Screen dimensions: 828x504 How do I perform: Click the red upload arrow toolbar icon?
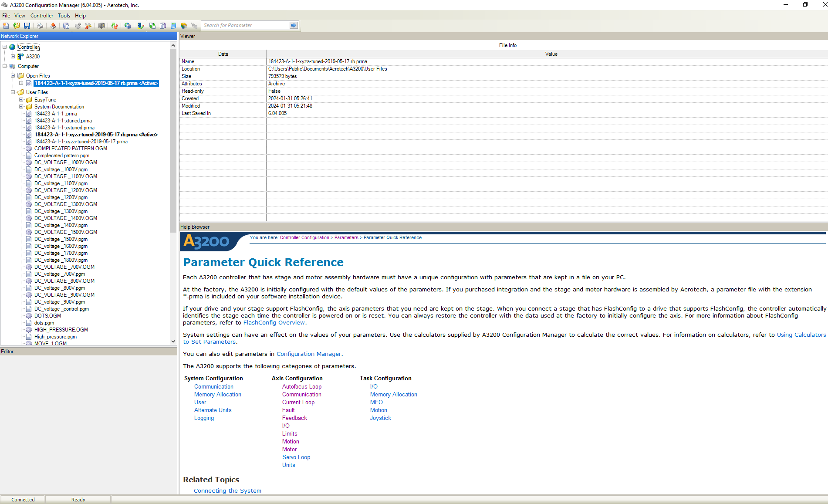[53, 26]
